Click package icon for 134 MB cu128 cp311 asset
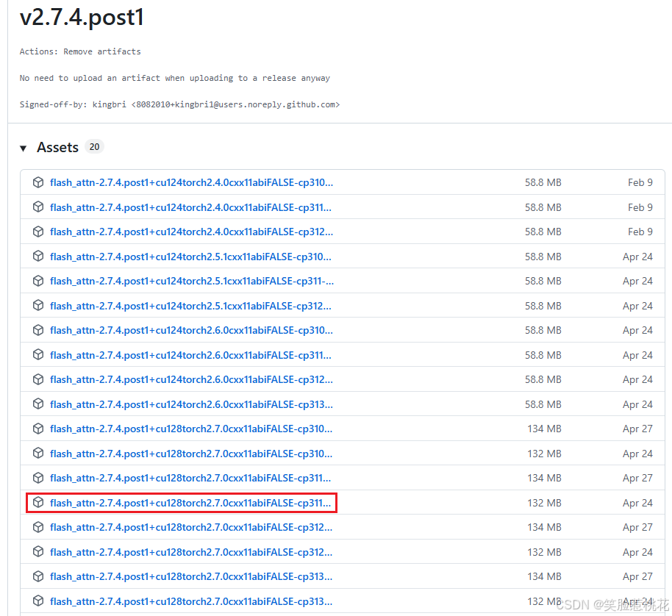Screen dimensions: 672x616 coord(38,478)
